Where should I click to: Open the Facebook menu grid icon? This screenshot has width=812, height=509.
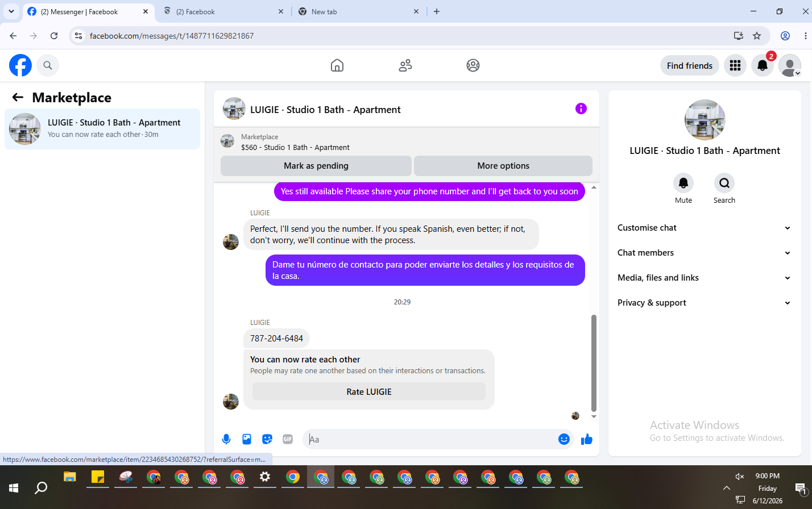[x=735, y=65]
